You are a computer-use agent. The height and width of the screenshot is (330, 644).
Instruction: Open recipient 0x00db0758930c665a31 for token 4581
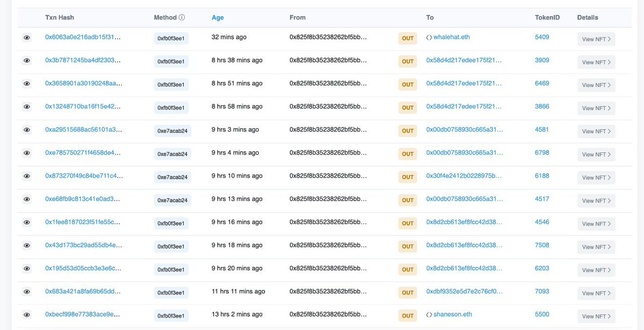point(465,130)
